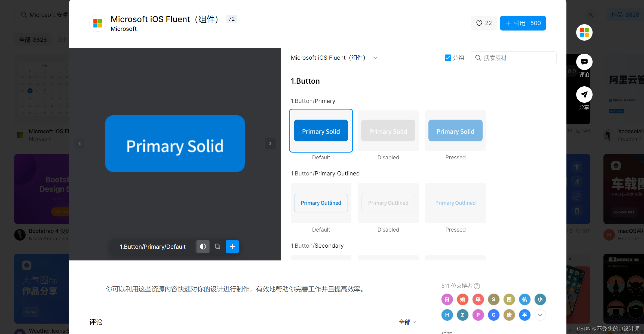The width and height of the screenshot is (644, 334).
Task: Select the Primary Solid Pressed thumbnail
Action: tap(455, 130)
